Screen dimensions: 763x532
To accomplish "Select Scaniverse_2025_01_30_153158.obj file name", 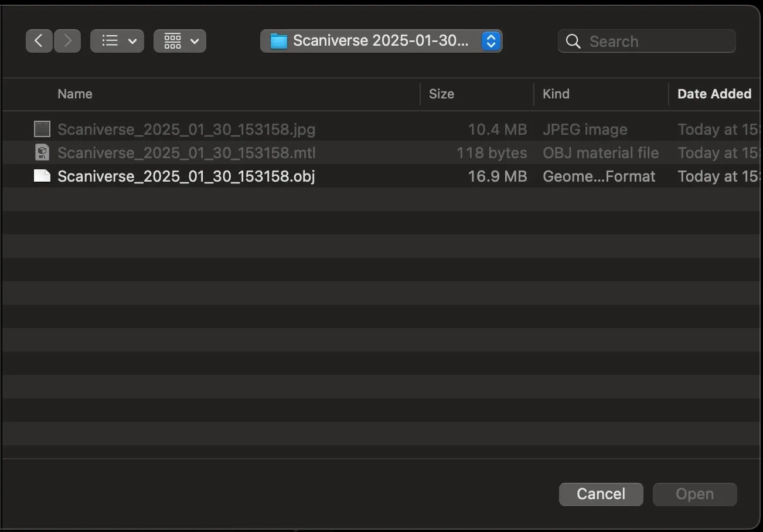I will [x=186, y=176].
